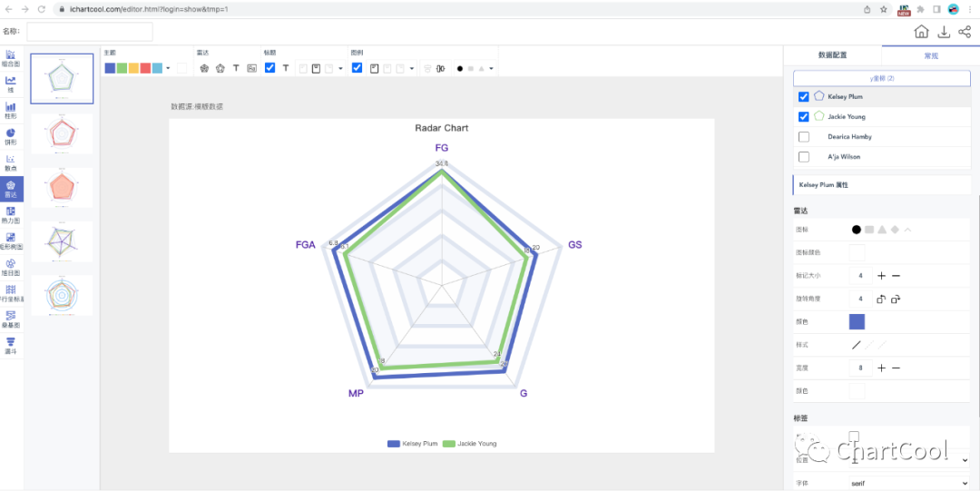Screen dimensions: 980x491
Task: Decrease 宽度 with minus button
Action: pos(896,368)
